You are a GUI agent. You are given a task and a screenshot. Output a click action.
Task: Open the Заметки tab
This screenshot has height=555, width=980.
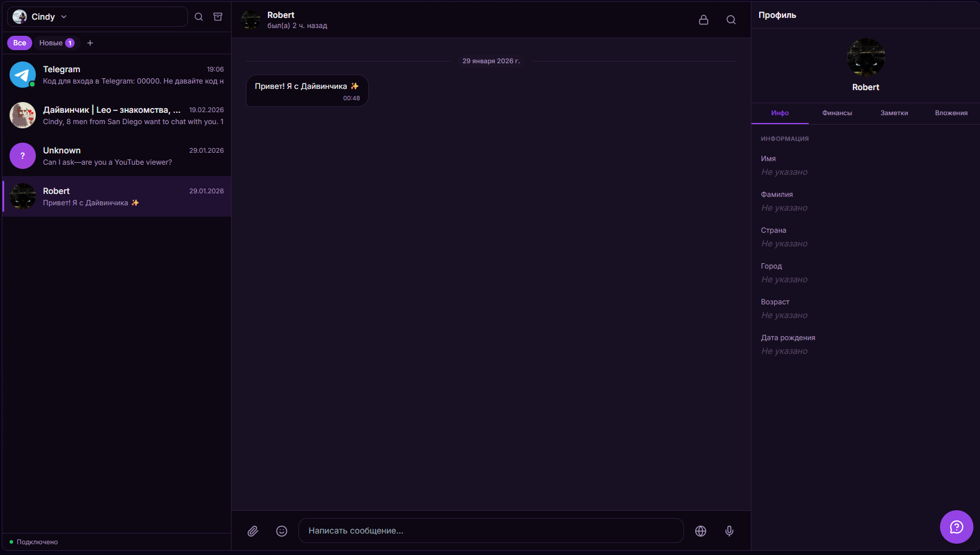coord(894,113)
